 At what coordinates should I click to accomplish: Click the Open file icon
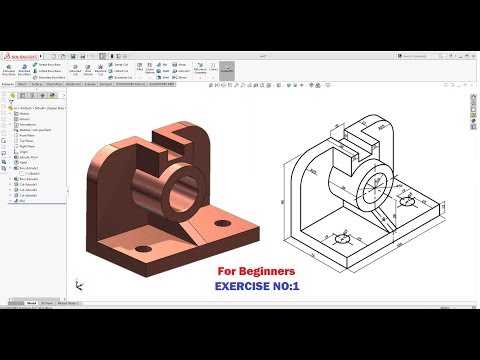pyautogui.click(x=63, y=56)
